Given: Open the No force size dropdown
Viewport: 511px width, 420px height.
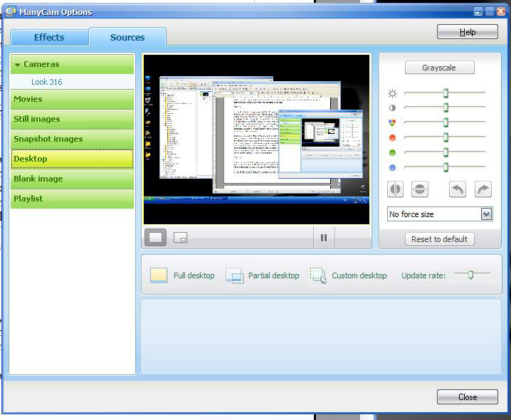Looking at the screenshot, I should 486,214.
